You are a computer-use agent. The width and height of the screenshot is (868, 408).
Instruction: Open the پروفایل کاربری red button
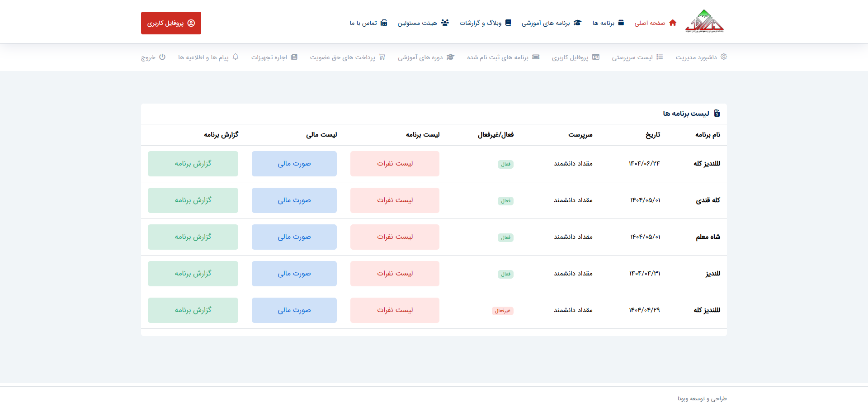[171, 23]
